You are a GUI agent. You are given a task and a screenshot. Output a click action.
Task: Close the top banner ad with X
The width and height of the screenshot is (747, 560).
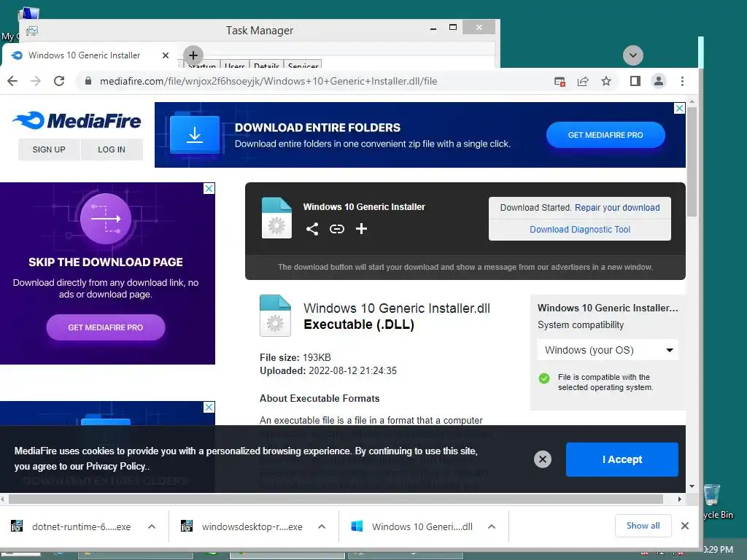679,108
